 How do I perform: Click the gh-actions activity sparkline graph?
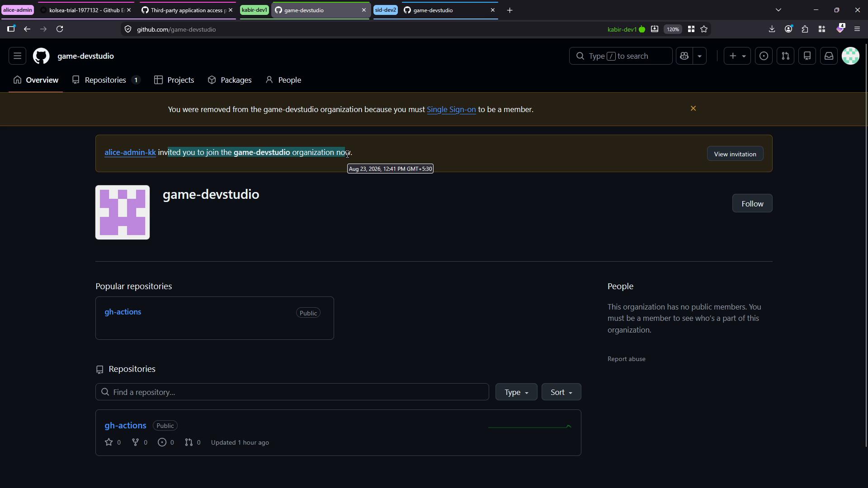[x=529, y=426]
